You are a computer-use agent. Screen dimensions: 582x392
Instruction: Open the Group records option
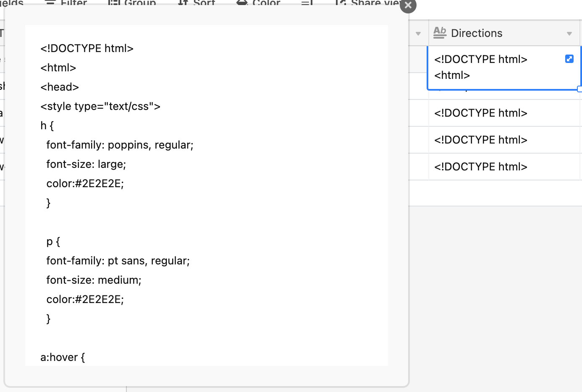132,3
